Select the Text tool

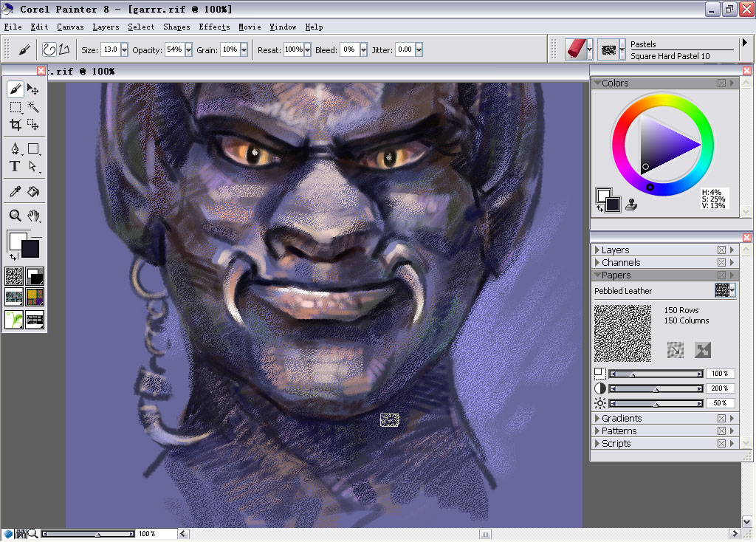pos(15,166)
